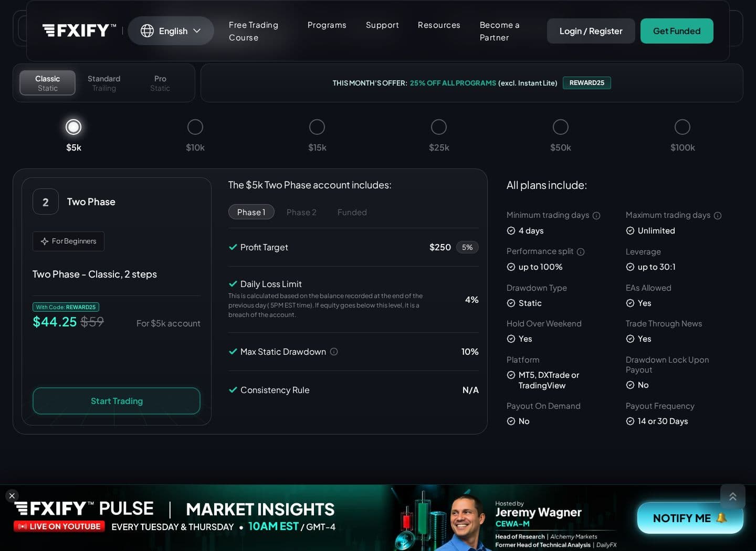Open info icon next to Maximum trading days
Viewport: 756px width, 551px height.
pyautogui.click(x=718, y=216)
